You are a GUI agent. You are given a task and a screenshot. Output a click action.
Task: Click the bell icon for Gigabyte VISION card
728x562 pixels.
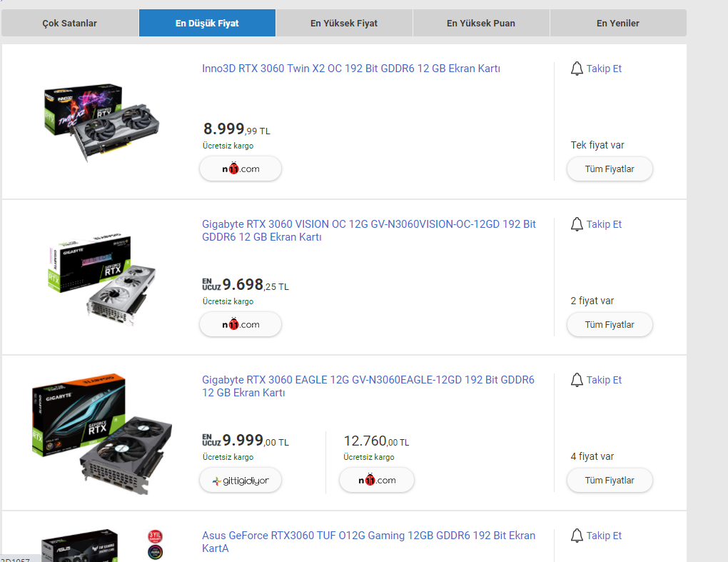[x=577, y=224]
